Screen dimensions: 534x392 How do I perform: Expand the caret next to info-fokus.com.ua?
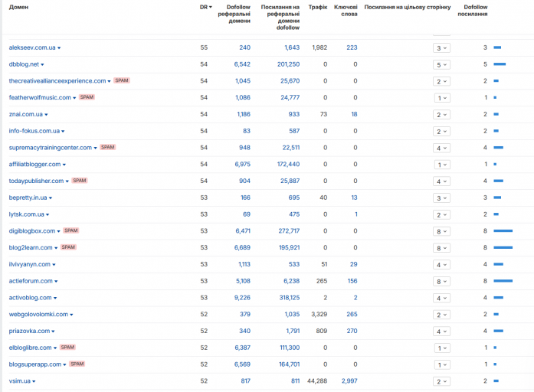63,132
